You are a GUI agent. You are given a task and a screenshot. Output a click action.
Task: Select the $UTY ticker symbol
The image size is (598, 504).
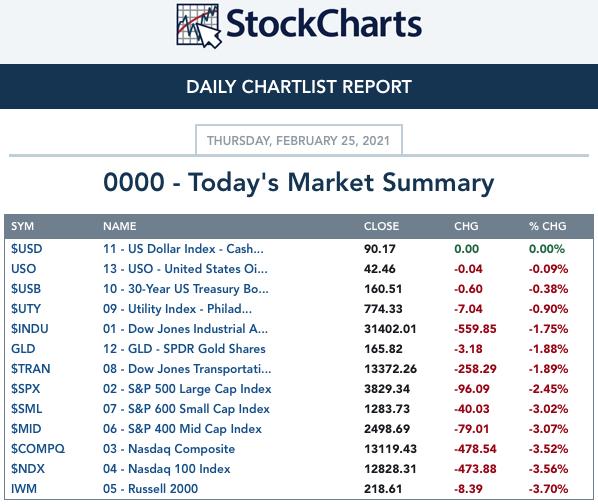26,309
